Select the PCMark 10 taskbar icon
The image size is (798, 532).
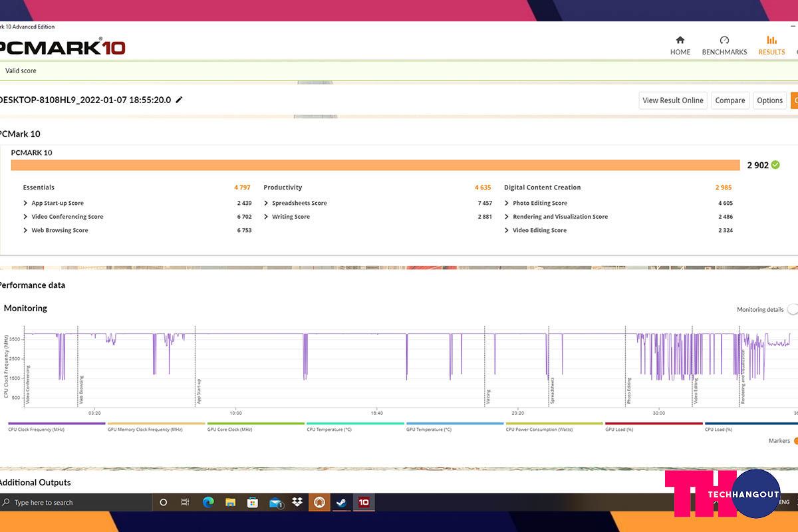point(364,502)
